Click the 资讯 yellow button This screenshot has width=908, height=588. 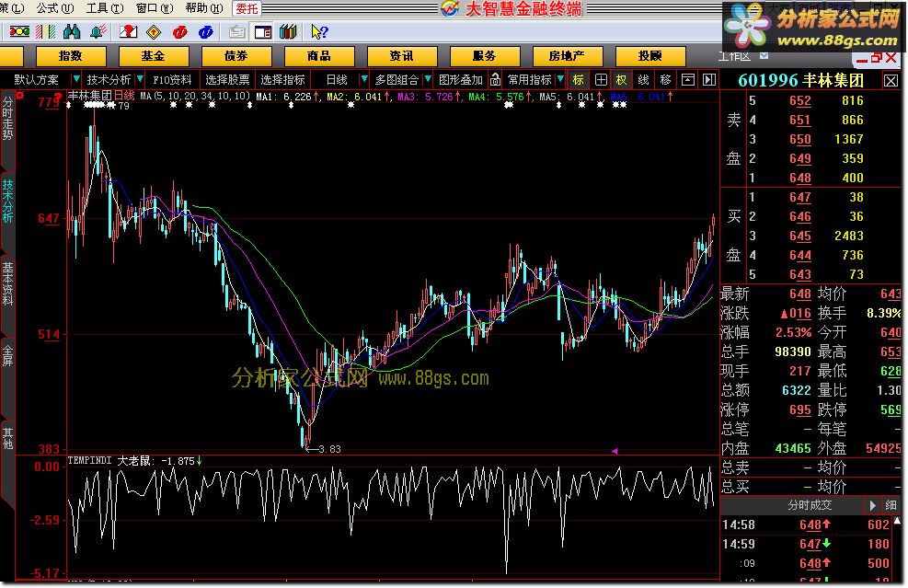pyautogui.click(x=402, y=56)
